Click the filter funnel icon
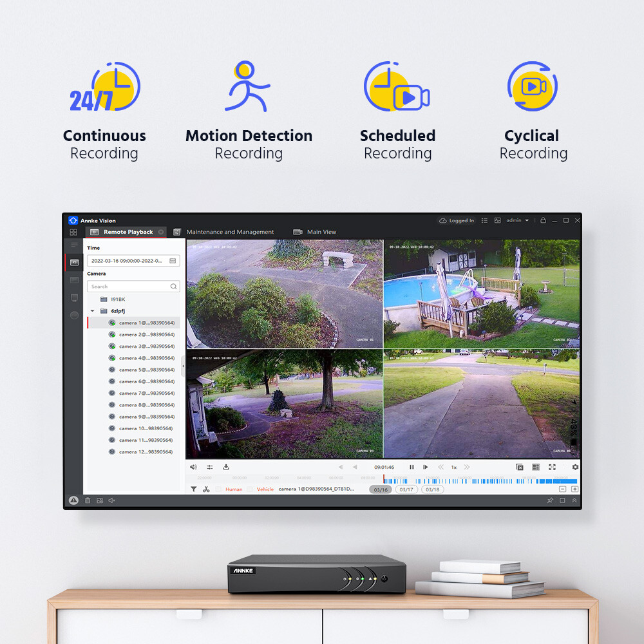Image resolution: width=644 pixels, height=644 pixels. [x=193, y=489]
